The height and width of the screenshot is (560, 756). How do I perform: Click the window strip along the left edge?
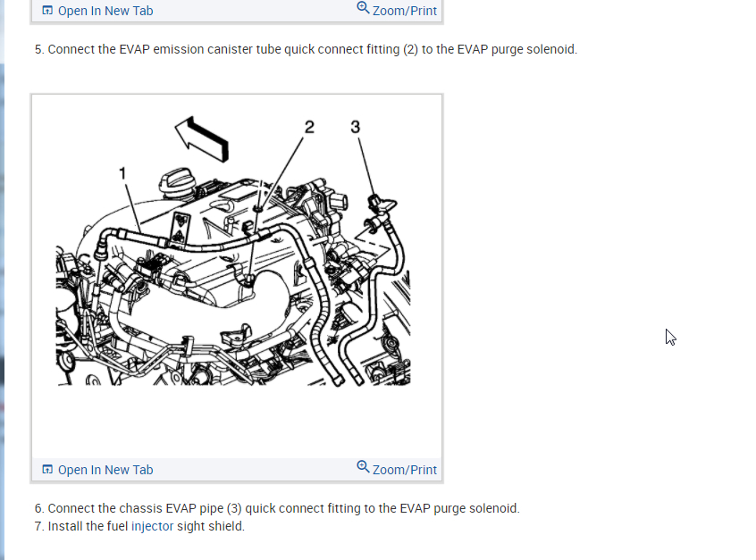pyautogui.click(x=2, y=280)
